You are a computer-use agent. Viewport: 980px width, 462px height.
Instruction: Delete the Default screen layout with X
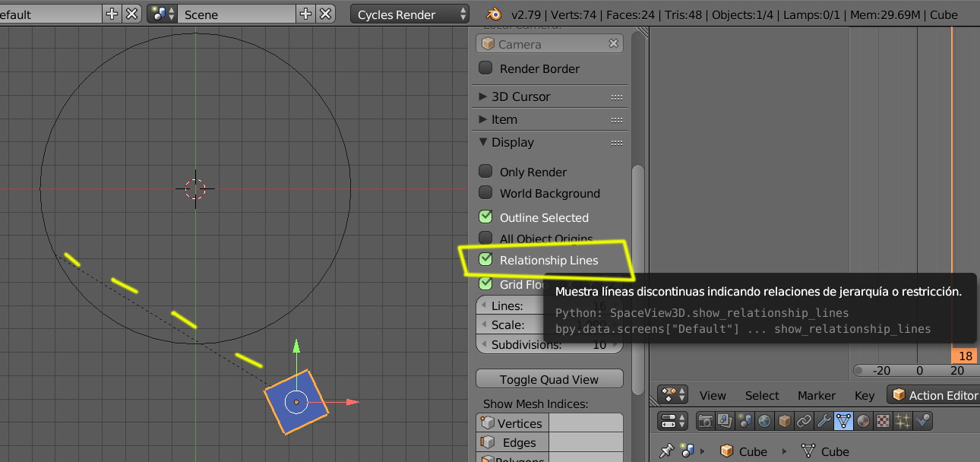point(131,14)
